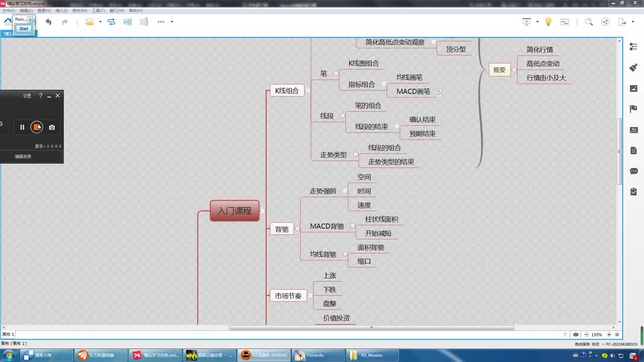Click Start in the Pointofix window

pyautogui.click(x=24, y=29)
